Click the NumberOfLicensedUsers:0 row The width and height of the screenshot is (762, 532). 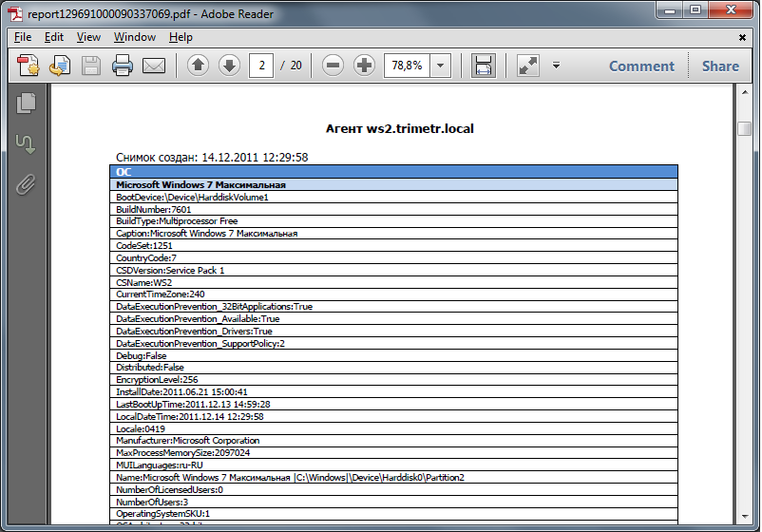(393, 490)
